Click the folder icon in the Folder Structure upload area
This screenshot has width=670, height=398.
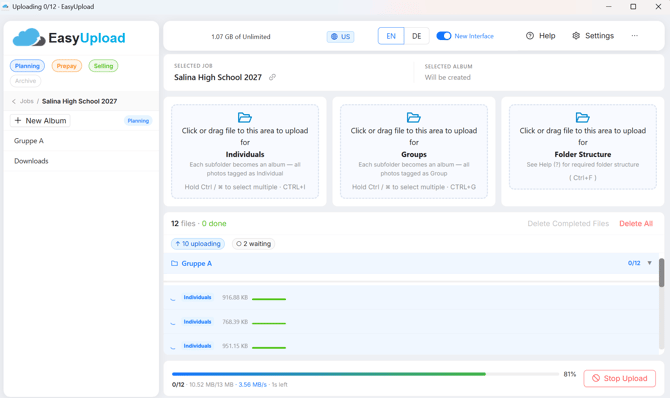tap(582, 117)
